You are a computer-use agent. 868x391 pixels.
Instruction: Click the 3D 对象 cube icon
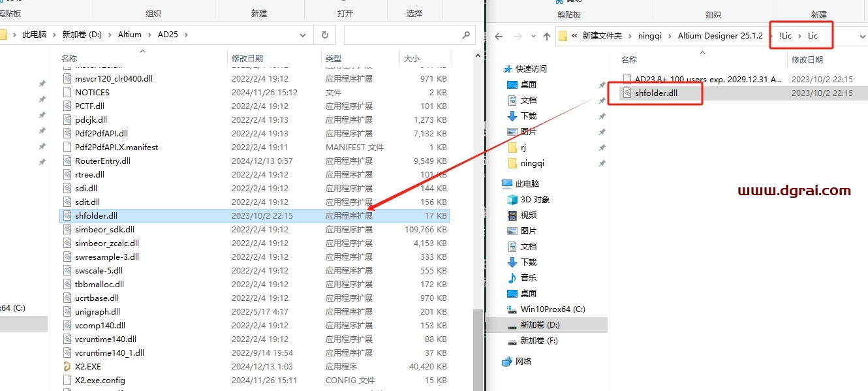[x=512, y=199]
